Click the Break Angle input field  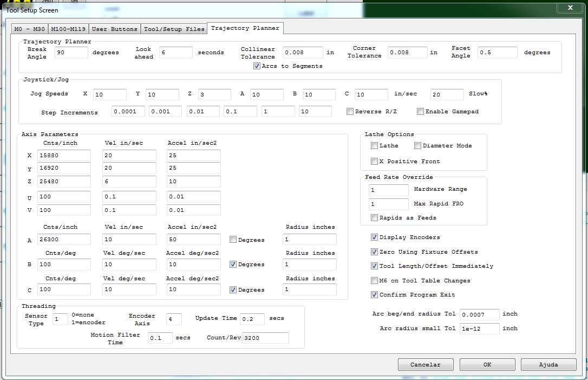coord(70,53)
